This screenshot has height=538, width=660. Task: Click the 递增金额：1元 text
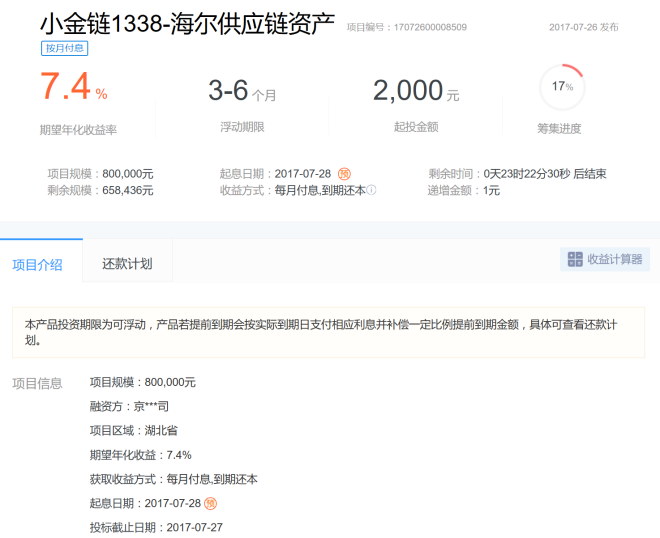[464, 190]
